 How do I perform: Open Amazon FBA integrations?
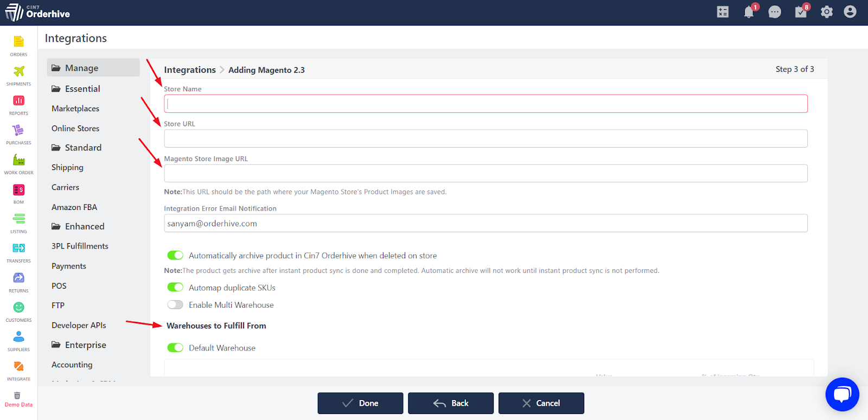click(x=74, y=207)
